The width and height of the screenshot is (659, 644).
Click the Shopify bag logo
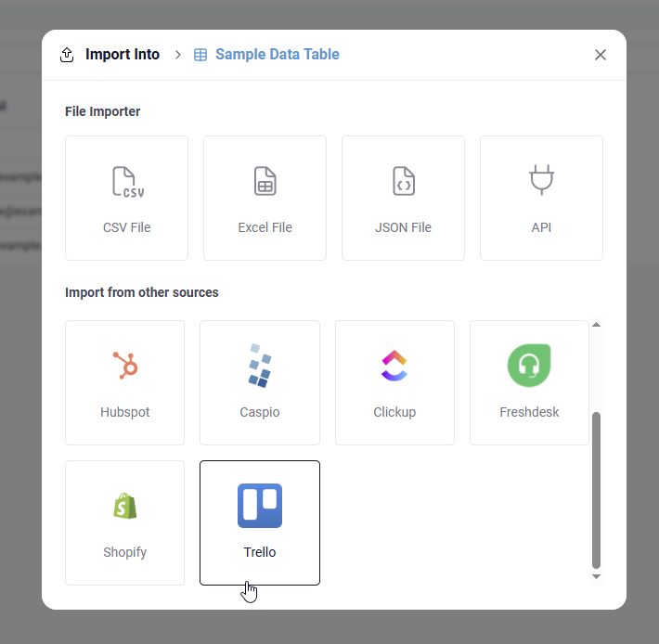point(124,506)
